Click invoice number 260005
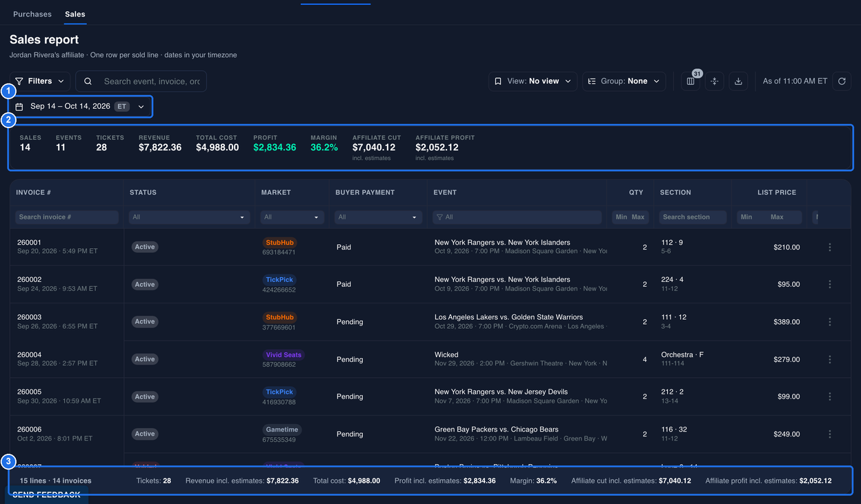861x504 pixels. [x=30, y=392]
